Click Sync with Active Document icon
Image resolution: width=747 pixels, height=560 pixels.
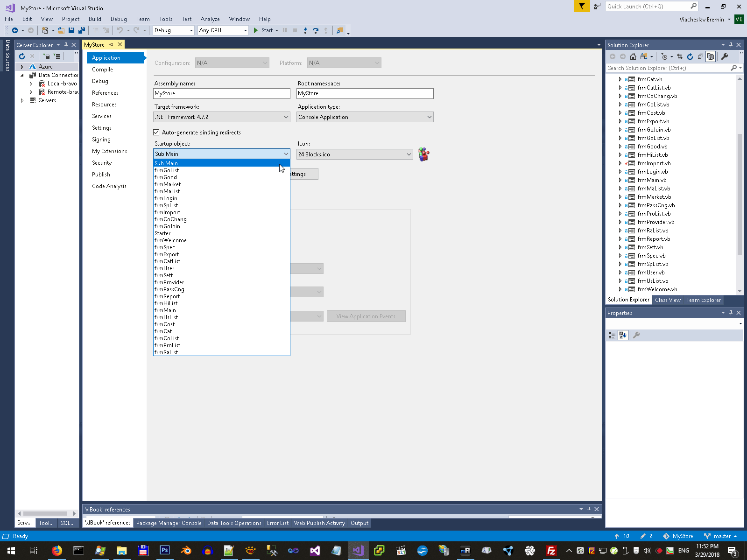680,56
